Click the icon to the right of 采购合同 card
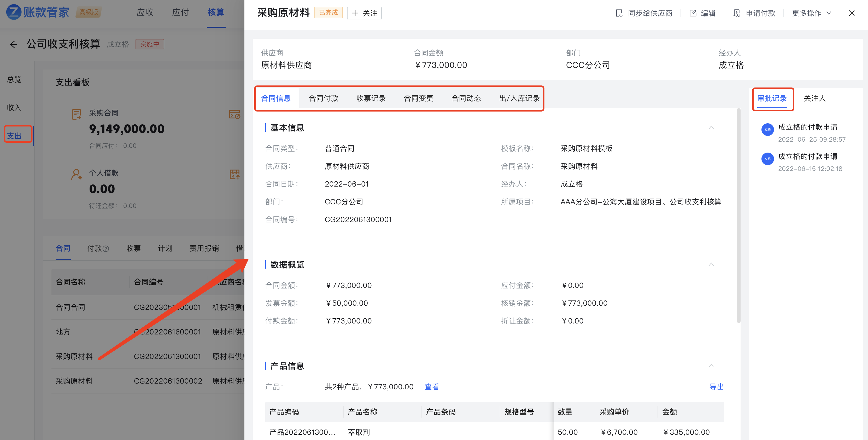Viewport: 868px width, 440px height. coord(234,114)
